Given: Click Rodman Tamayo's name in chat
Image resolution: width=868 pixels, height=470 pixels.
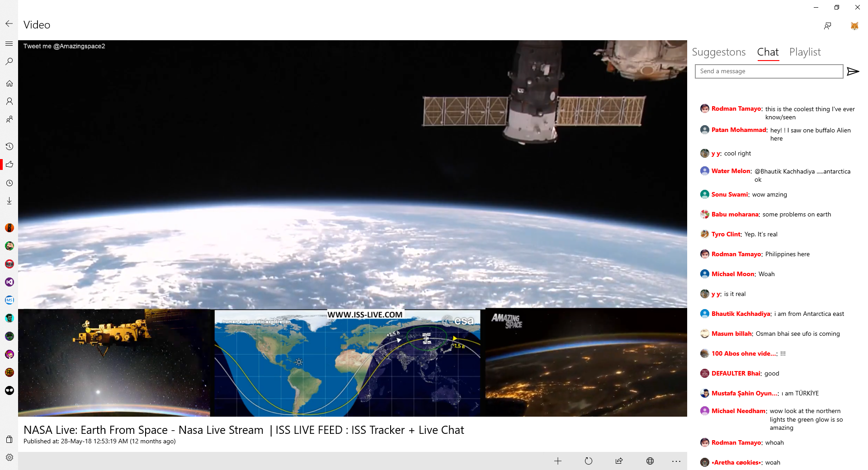Looking at the screenshot, I should pyautogui.click(x=736, y=109).
